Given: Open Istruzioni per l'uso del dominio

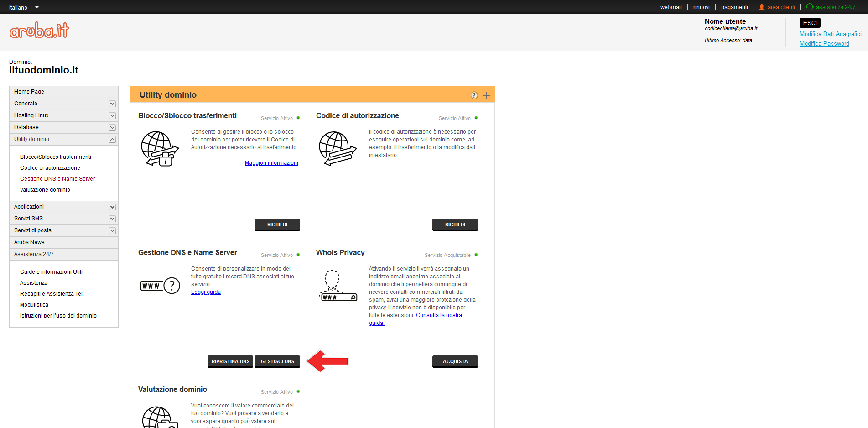Looking at the screenshot, I should tap(58, 316).
